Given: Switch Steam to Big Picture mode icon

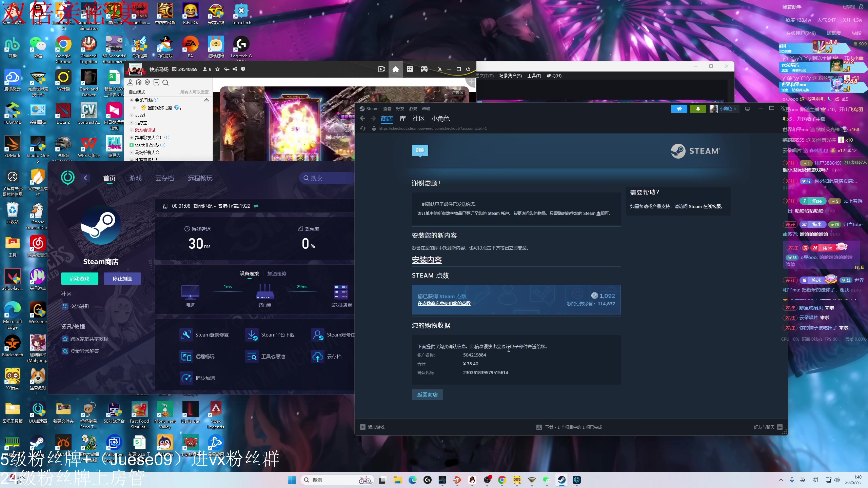Looking at the screenshot, I should 747,108.
